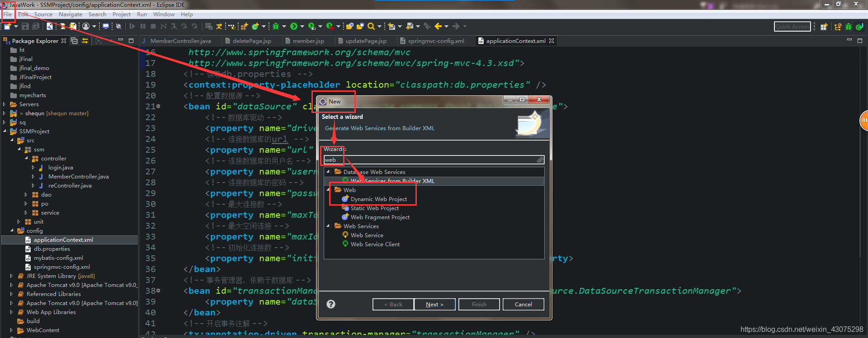
Task: Collapse the Database Web Services wizard category
Action: pos(328,172)
